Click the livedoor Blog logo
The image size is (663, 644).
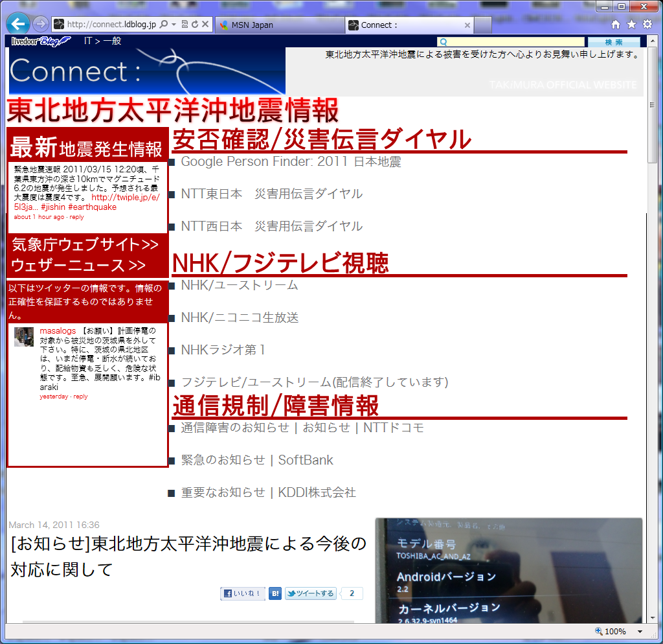coord(41,41)
